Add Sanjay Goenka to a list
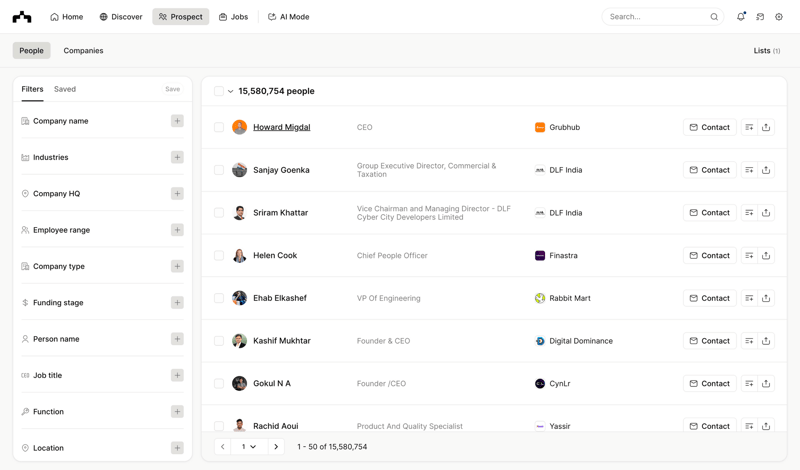Viewport: 800px width, 470px height. coord(749,170)
